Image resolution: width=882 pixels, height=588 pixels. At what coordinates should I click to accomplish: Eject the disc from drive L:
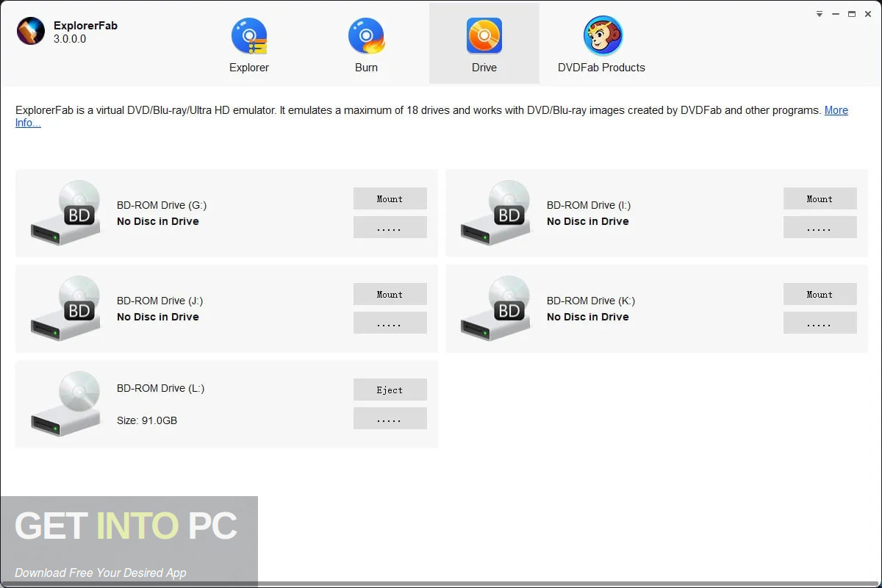(x=390, y=390)
